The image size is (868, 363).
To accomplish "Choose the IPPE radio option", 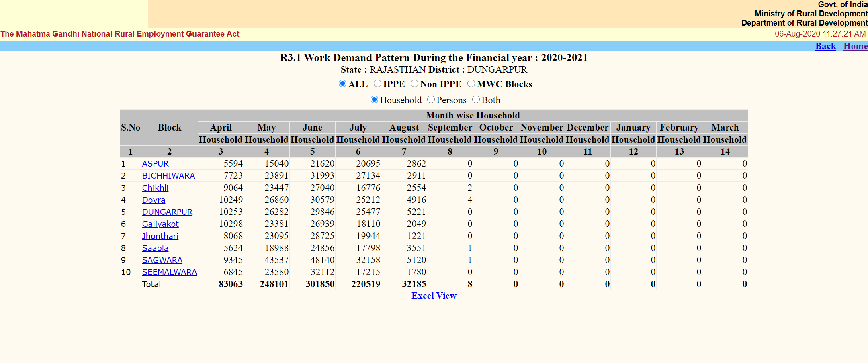I will pyautogui.click(x=377, y=84).
